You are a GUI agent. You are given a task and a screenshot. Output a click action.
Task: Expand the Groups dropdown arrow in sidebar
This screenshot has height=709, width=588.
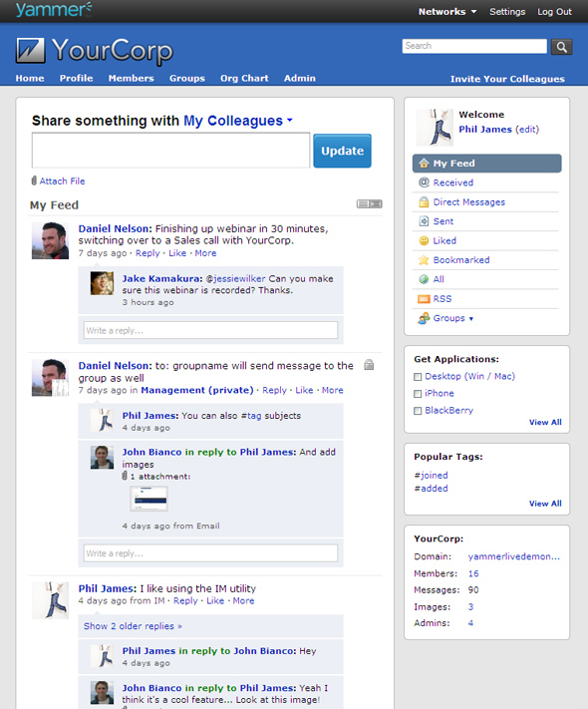(471, 319)
